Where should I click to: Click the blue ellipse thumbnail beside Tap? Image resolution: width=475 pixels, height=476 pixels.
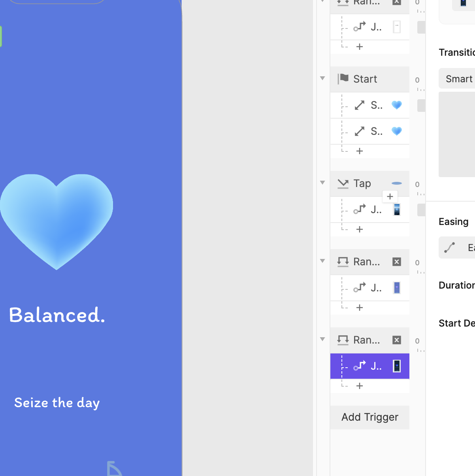coord(396,183)
